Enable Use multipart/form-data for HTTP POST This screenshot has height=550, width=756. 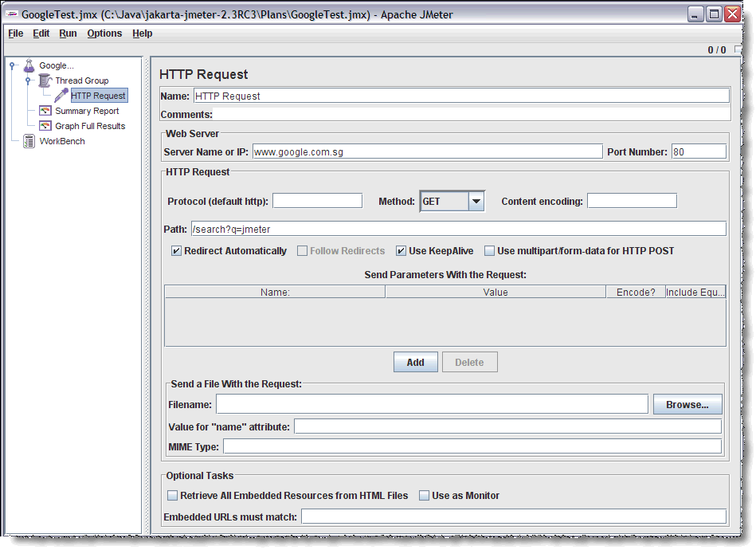coord(490,251)
